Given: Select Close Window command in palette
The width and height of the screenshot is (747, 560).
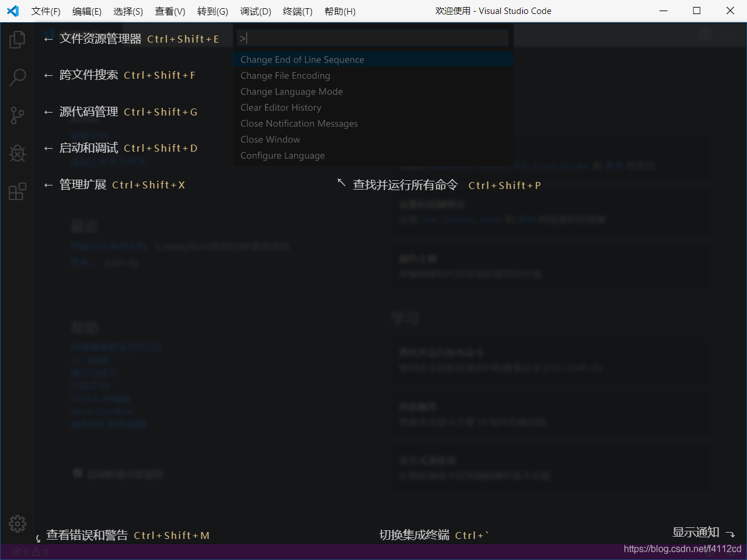Looking at the screenshot, I should click(373, 139).
